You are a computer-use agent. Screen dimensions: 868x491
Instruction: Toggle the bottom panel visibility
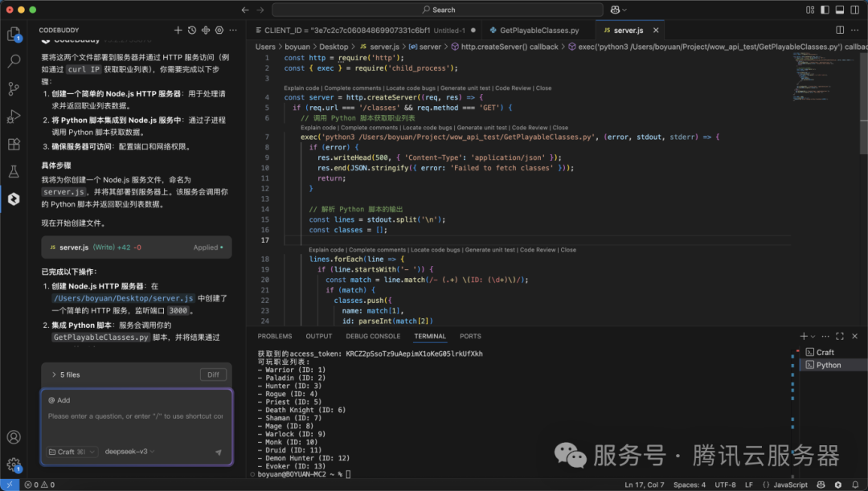click(840, 10)
